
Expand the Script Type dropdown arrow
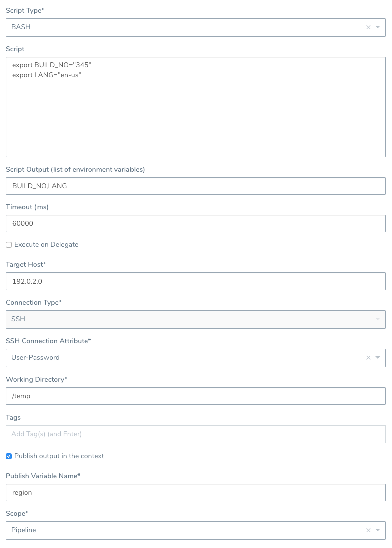(x=378, y=27)
